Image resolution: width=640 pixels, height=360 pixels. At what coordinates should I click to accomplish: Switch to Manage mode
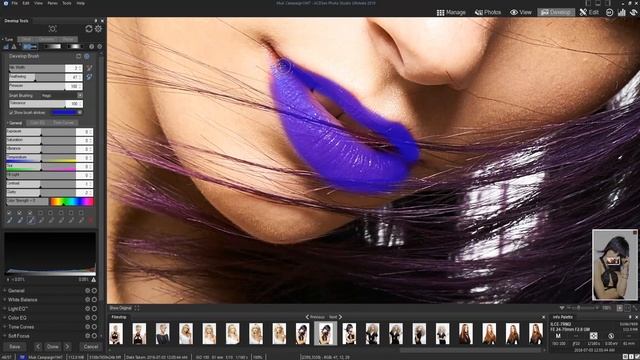[x=451, y=12]
